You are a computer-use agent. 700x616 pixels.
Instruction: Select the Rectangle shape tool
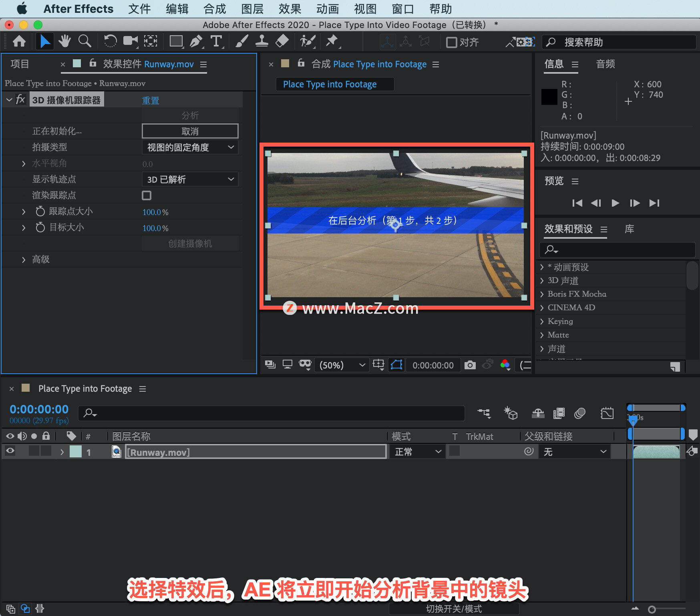(176, 41)
